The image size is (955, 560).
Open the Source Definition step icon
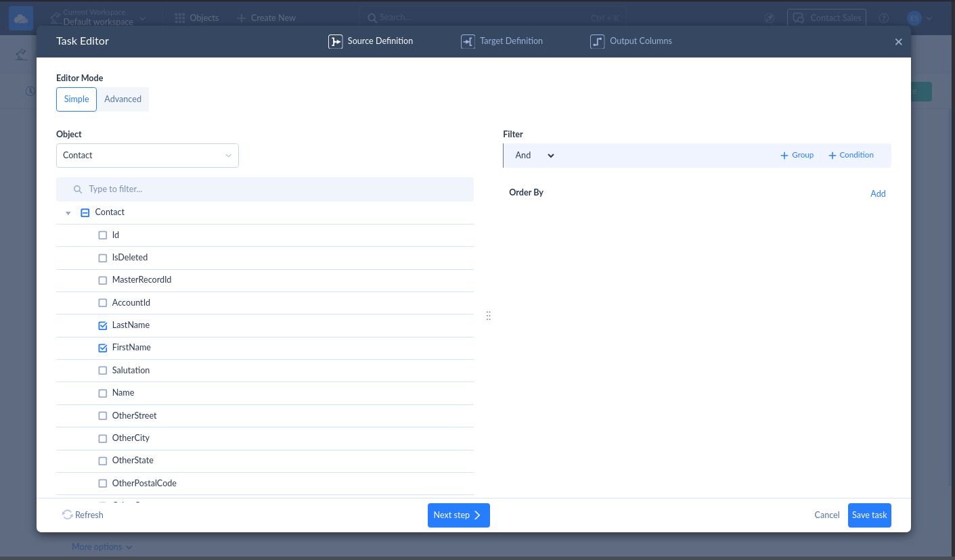[x=336, y=41]
